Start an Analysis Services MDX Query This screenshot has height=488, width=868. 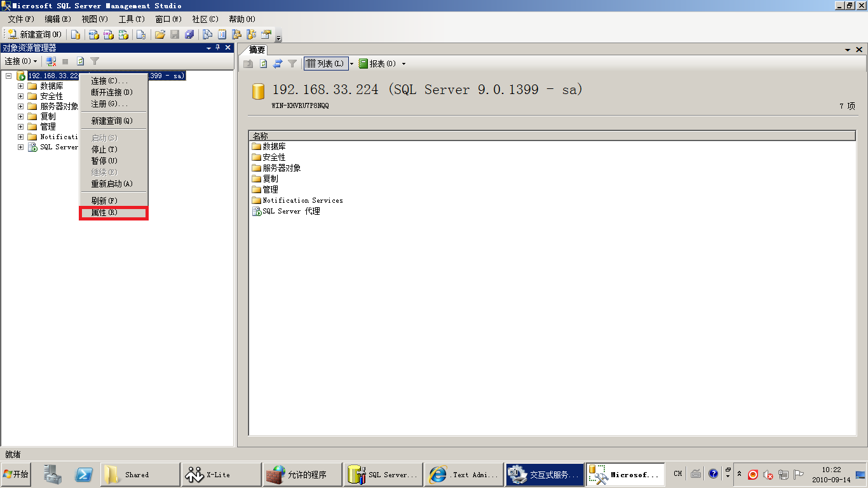pyautogui.click(x=93, y=34)
